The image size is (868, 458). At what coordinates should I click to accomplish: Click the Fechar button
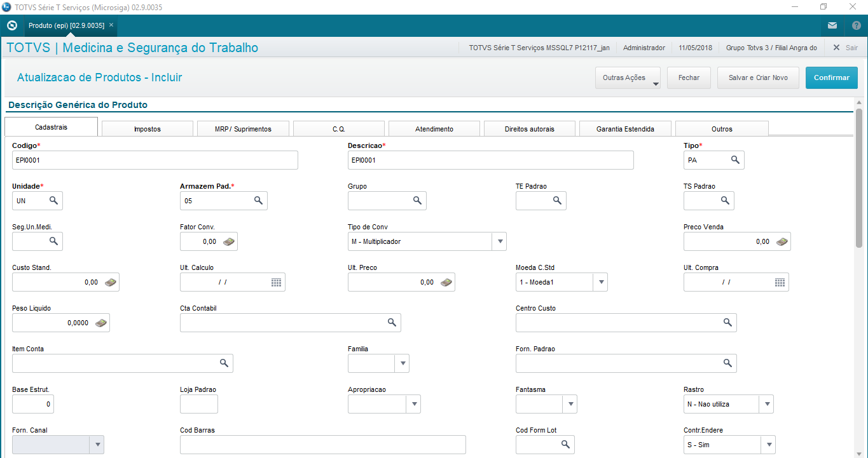[x=689, y=77]
